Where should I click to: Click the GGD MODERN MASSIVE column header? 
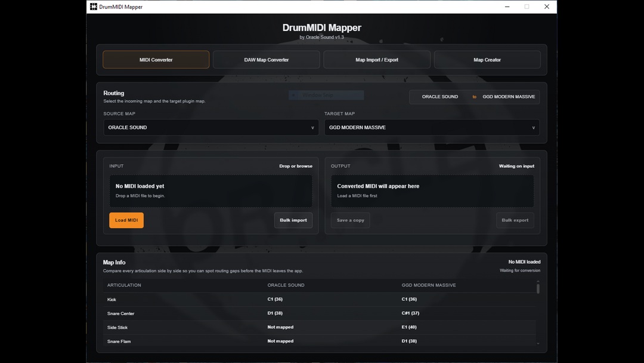(x=428, y=285)
